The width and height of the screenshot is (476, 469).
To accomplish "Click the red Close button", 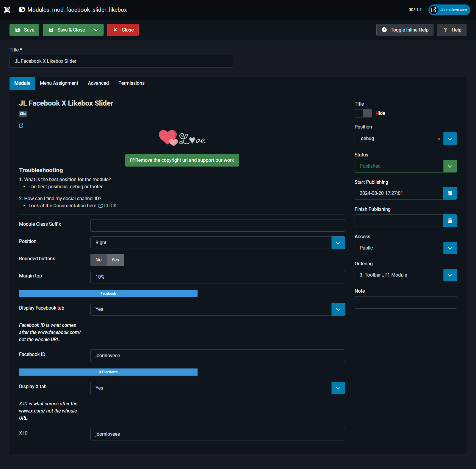I will [123, 30].
